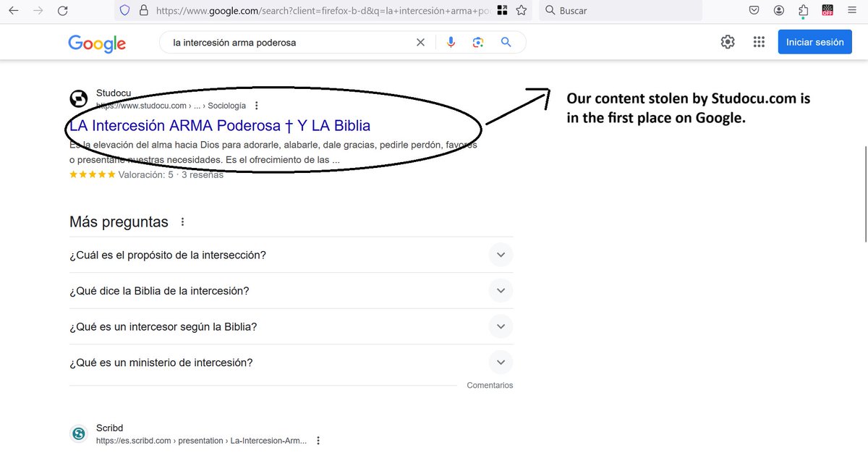Image resolution: width=868 pixels, height=453 pixels.
Task: Open 'LA Intercesión ARMA Poderosa' Studocu link
Action: click(x=220, y=125)
